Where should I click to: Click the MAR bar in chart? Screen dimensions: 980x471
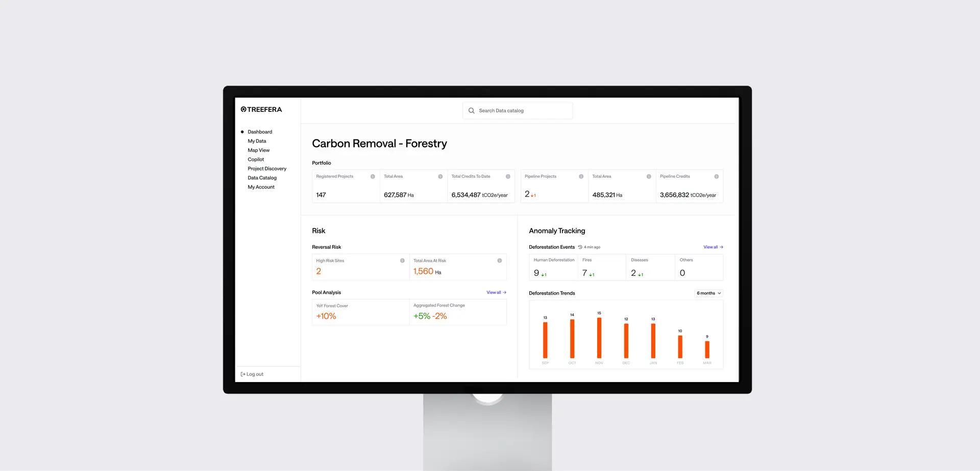[x=707, y=349]
